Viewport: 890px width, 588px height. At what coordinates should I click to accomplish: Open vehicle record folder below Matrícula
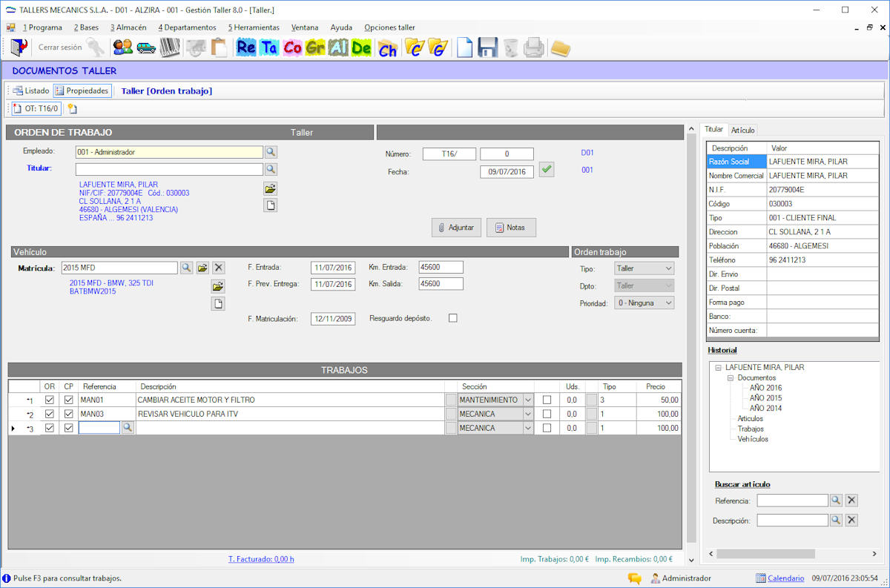click(x=218, y=286)
